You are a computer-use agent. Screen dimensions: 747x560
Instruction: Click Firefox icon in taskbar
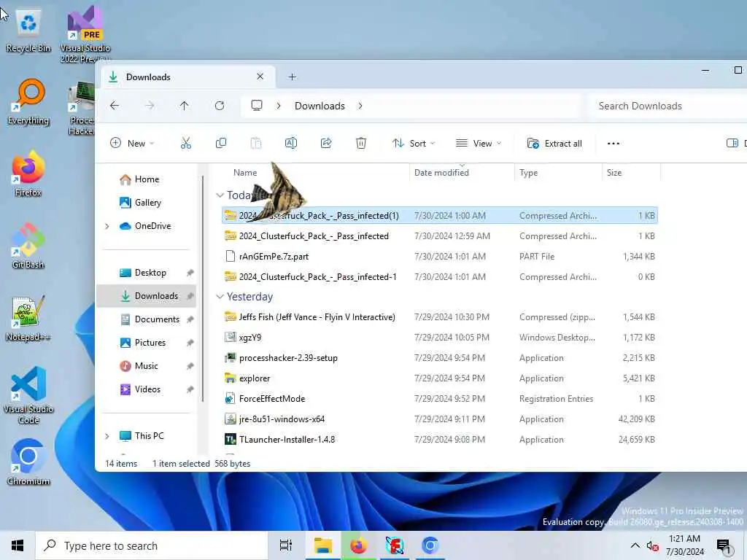click(x=359, y=545)
